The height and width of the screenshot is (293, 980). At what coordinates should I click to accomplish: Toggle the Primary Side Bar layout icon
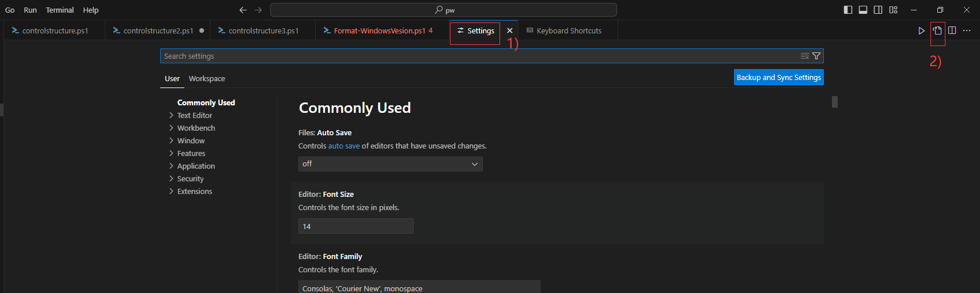pos(848,10)
